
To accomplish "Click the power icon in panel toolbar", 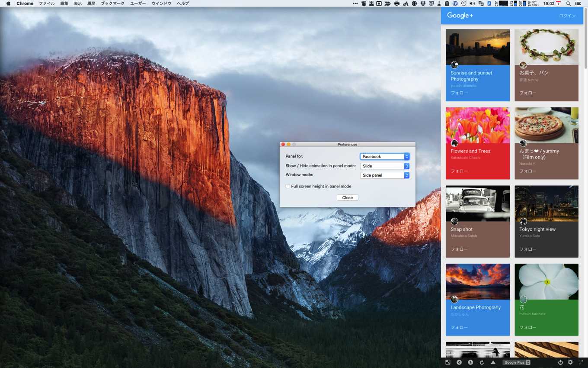I will [560, 362].
